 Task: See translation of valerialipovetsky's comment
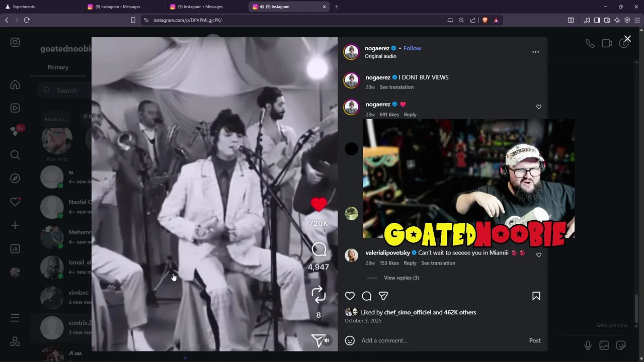tap(438, 263)
